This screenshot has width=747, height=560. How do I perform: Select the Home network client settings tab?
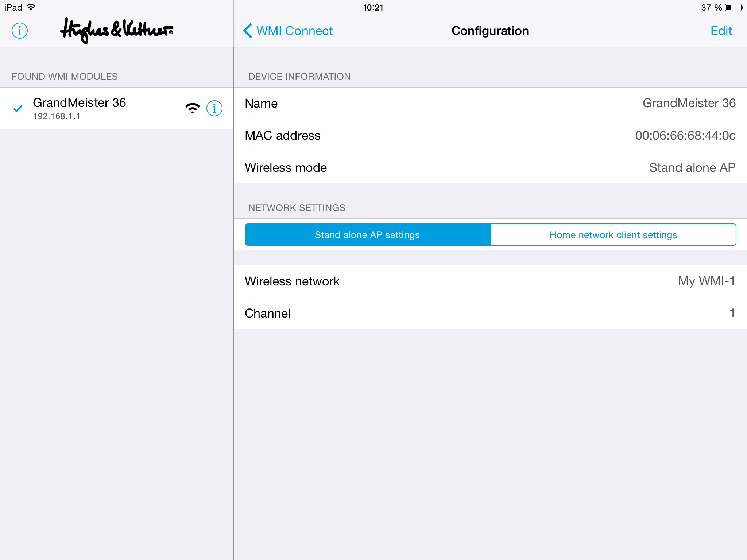coord(614,235)
